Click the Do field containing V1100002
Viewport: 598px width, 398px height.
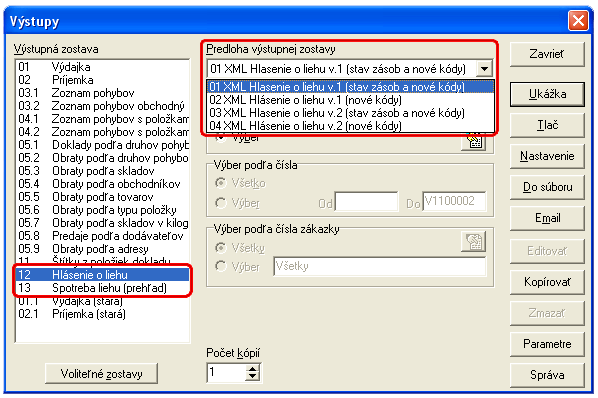pyautogui.click(x=454, y=201)
